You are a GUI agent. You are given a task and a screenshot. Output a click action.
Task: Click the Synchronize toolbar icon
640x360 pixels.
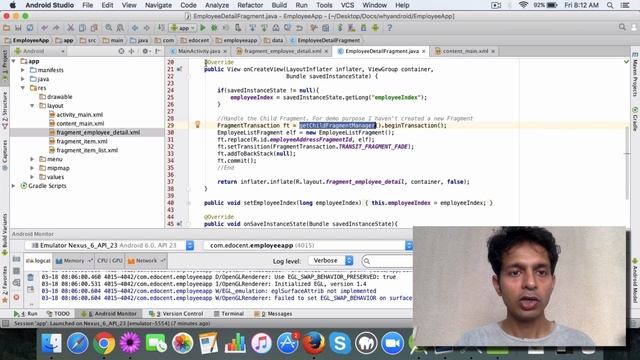[30, 28]
